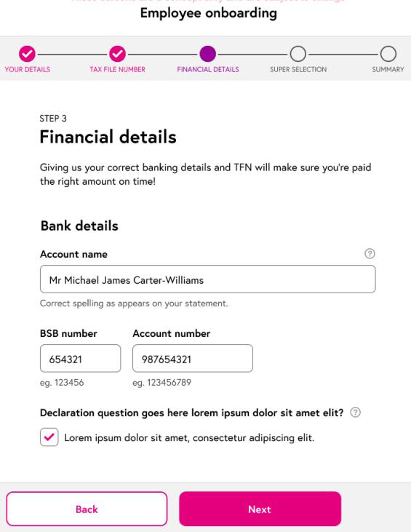Focus the BSB number field
This screenshot has height=532, width=411.
point(80,358)
